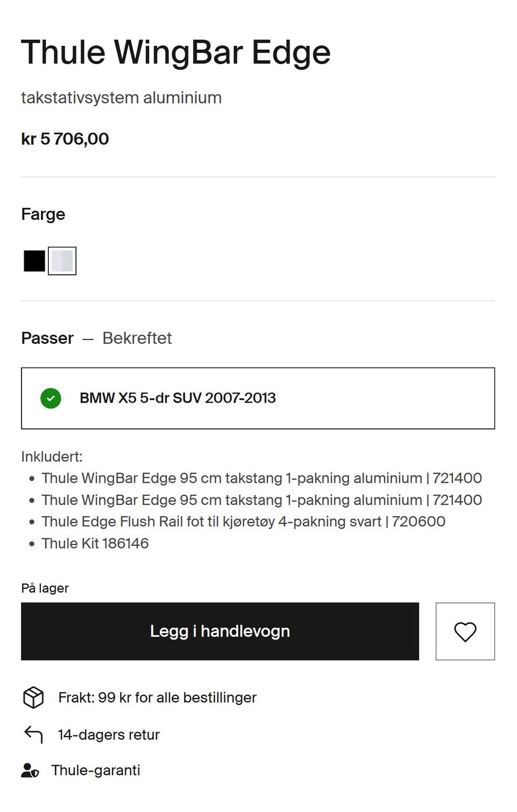Screen dimensions: 517x812
Task: Click the return arrow icon
Action: click(x=33, y=734)
